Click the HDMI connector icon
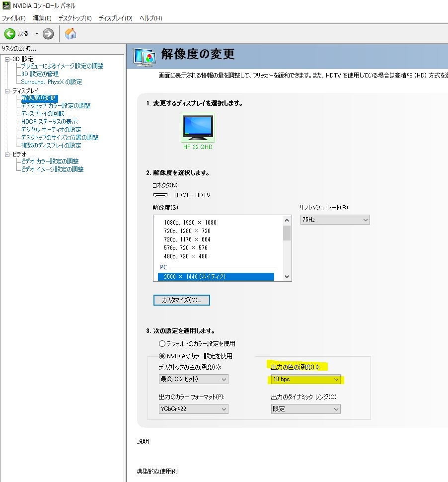This screenshot has height=482, width=448. pos(160,195)
